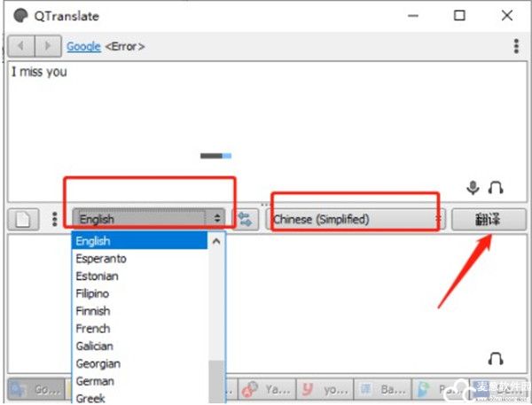This screenshot has height=405, width=532.
Task: Select French in the language list
Action: tap(139, 329)
